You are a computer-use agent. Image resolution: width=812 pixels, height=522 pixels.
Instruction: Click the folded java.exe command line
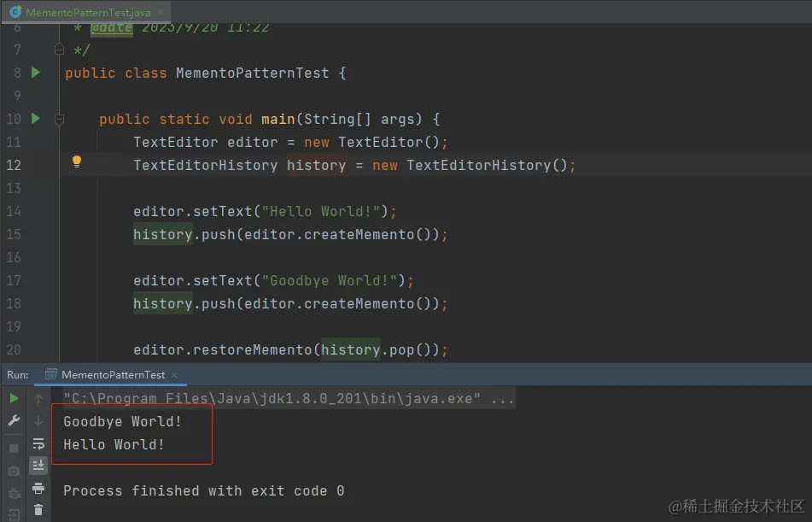289,398
